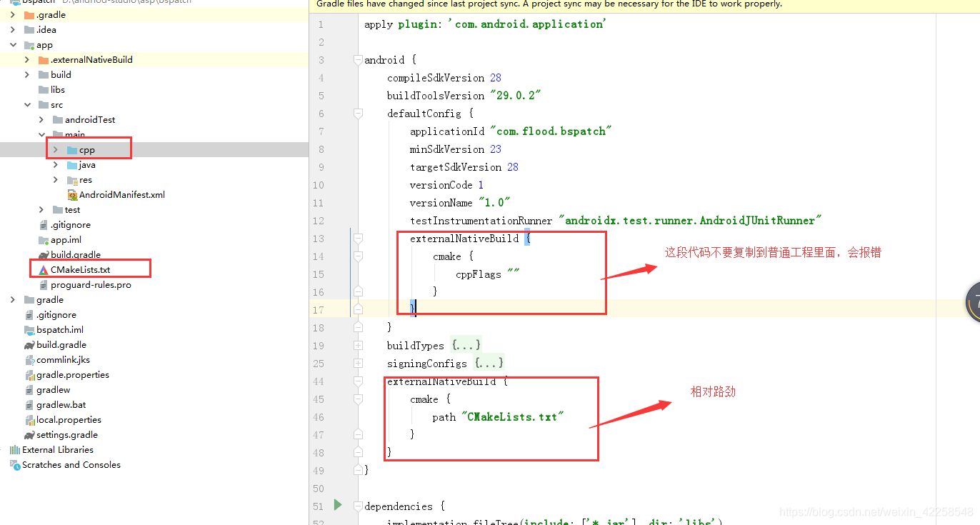Open app .gitignore file
This screenshot has width=980, height=525.
tap(71, 225)
